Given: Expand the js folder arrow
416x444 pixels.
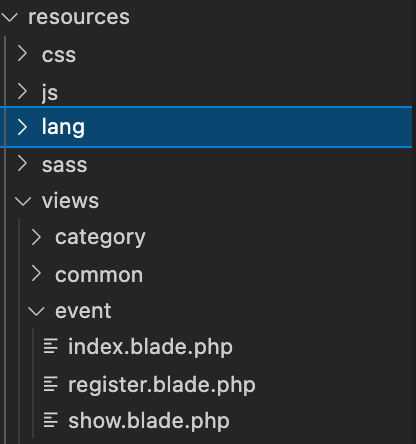Looking at the screenshot, I should (22, 91).
